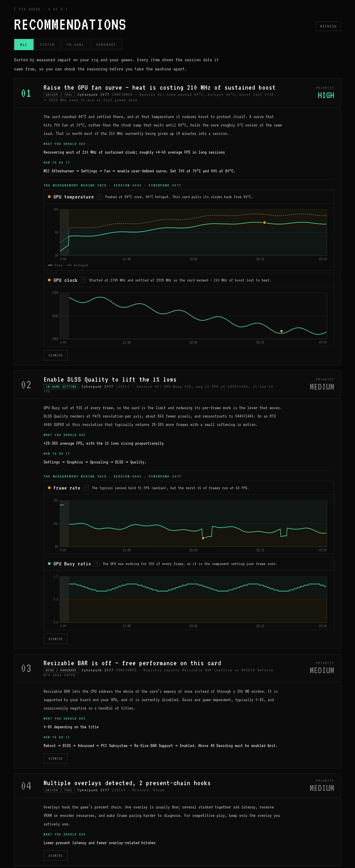
Task: Click the 'Frame rate' chart title
Action: pos(67,488)
